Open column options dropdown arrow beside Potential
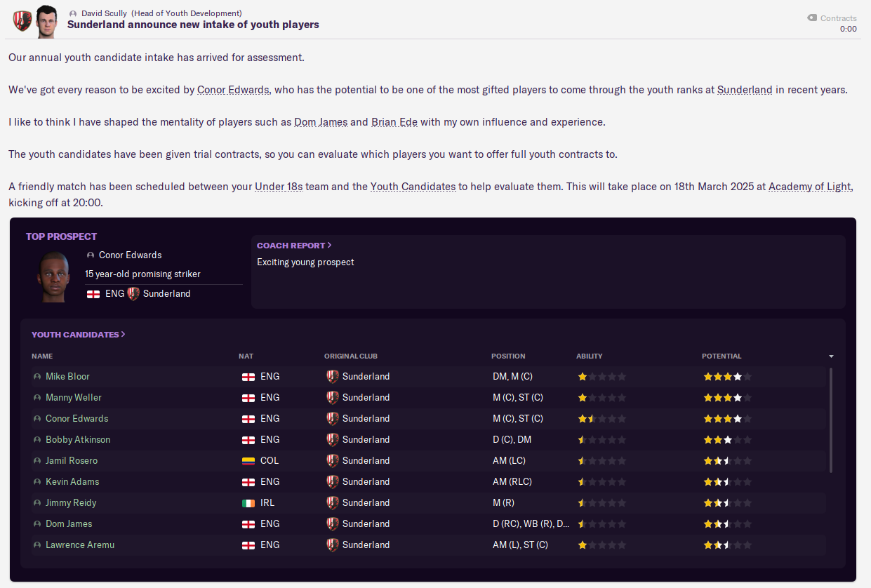Screen dimensions: 871x588 [x=831, y=356]
